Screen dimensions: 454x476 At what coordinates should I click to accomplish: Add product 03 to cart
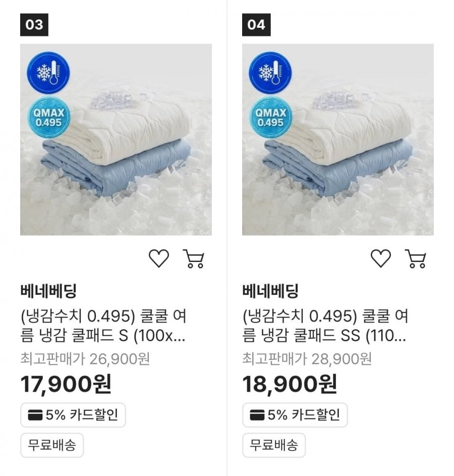pyautogui.click(x=194, y=258)
